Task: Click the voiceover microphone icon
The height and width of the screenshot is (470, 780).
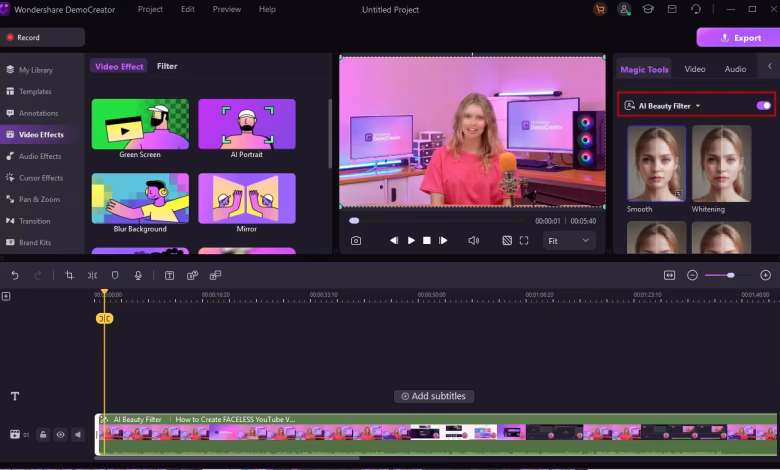Action: click(x=138, y=276)
